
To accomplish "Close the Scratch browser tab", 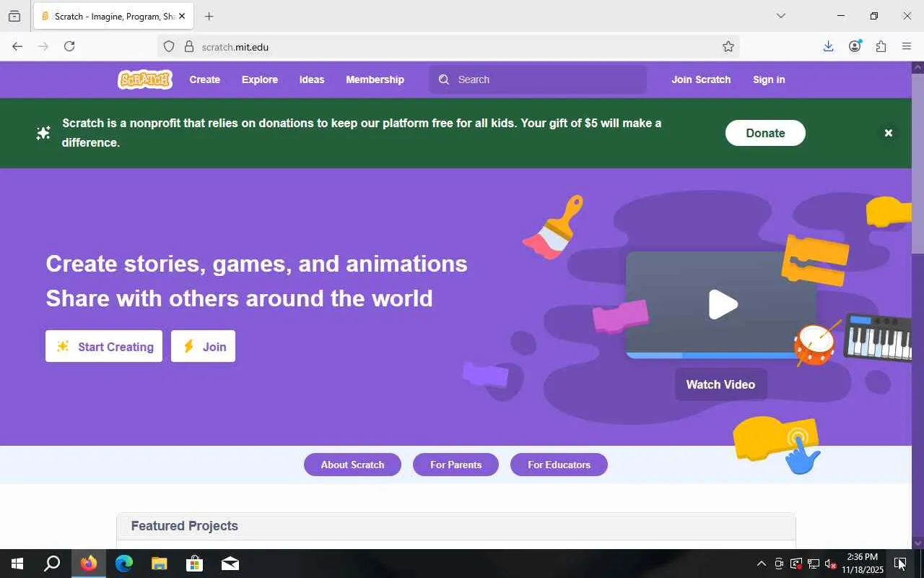I will tap(182, 16).
